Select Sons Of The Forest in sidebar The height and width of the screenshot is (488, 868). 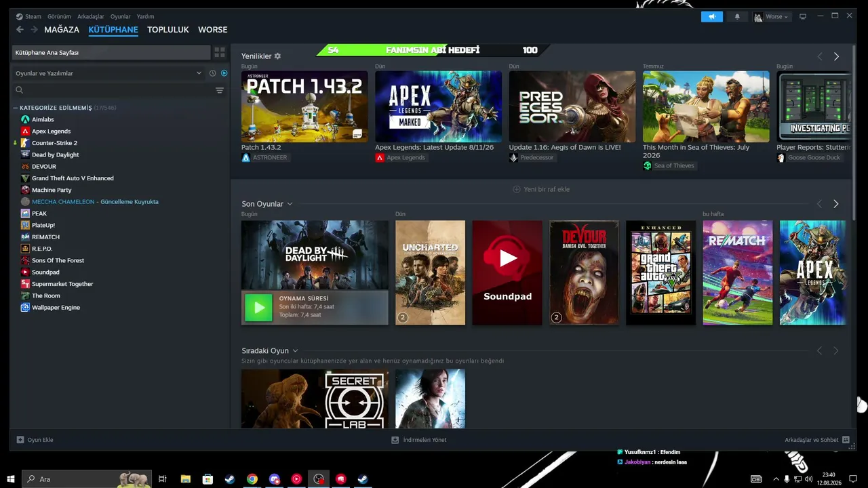point(58,261)
